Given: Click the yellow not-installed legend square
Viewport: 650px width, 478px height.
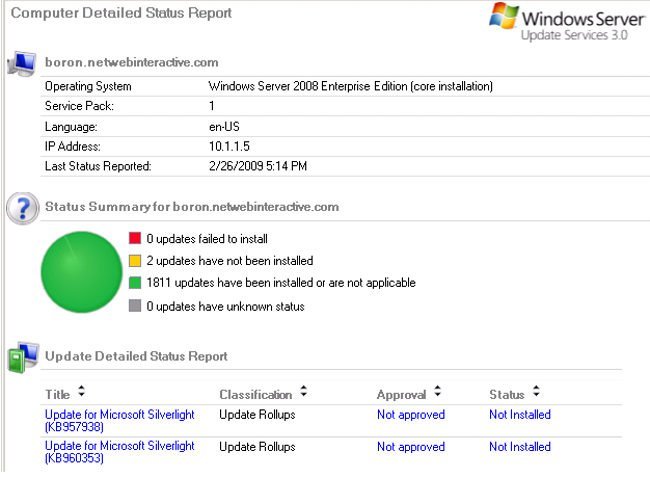Looking at the screenshot, I should click(135, 261).
